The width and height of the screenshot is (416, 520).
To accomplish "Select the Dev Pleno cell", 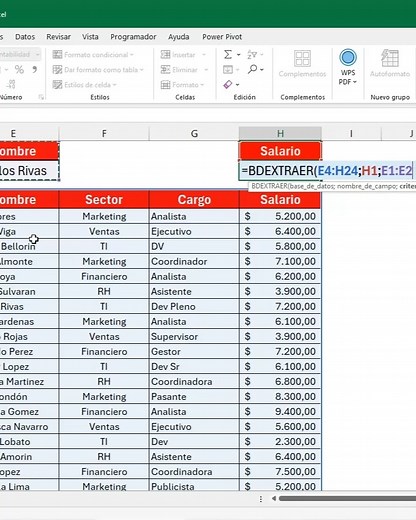I will [194, 306].
